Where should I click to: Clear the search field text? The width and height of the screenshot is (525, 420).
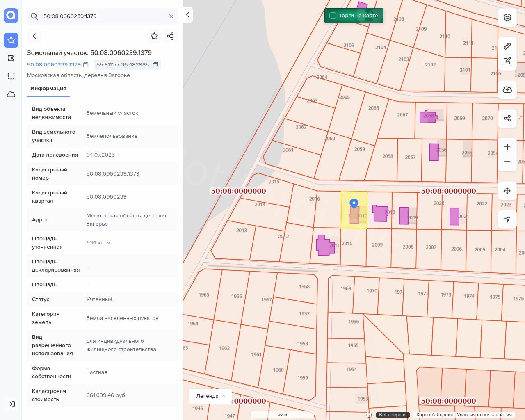pyautogui.click(x=171, y=16)
